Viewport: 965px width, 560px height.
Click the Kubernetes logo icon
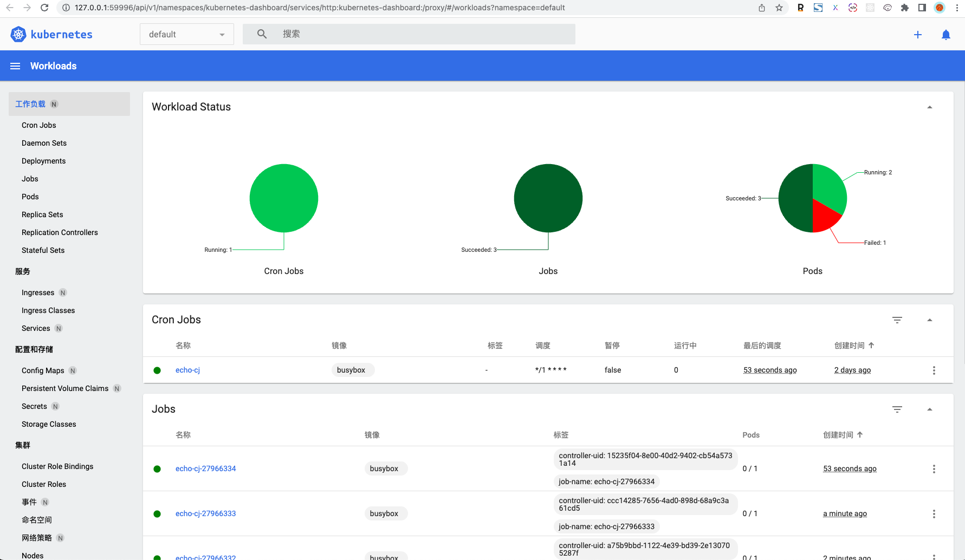tap(18, 34)
